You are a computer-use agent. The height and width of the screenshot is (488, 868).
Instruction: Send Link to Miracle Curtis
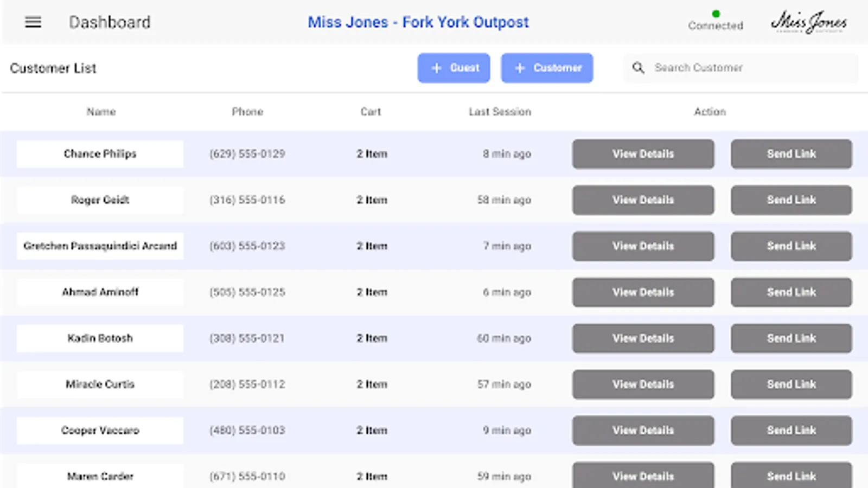pos(791,384)
